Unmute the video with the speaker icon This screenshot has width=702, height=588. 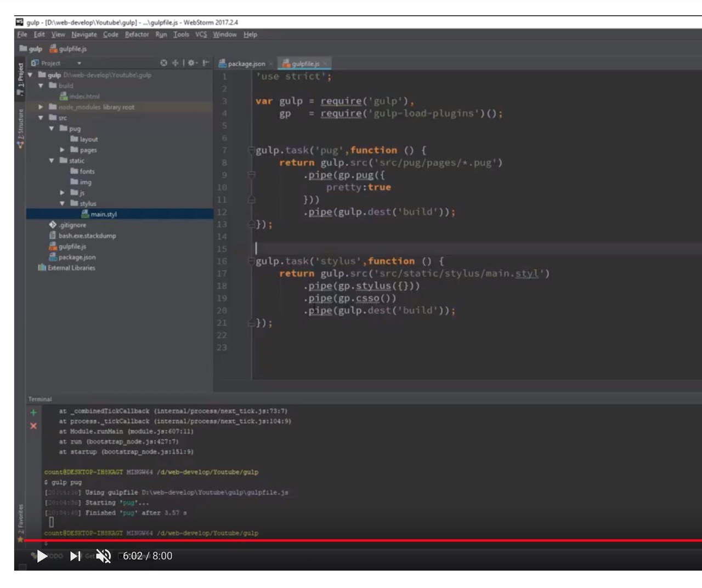(x=104, y=556)
